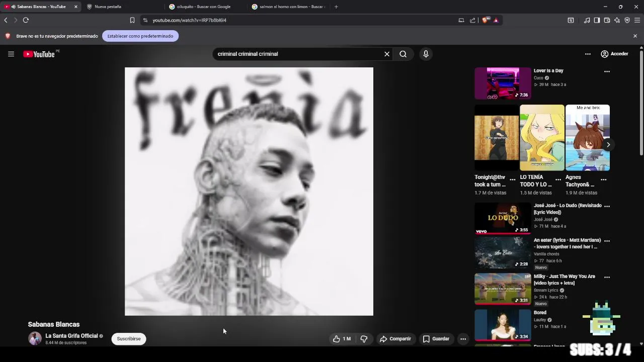Start voice search with microphone
Image resolution: width=644 pixels, height=362 pixels.
[x=426, y=54]
